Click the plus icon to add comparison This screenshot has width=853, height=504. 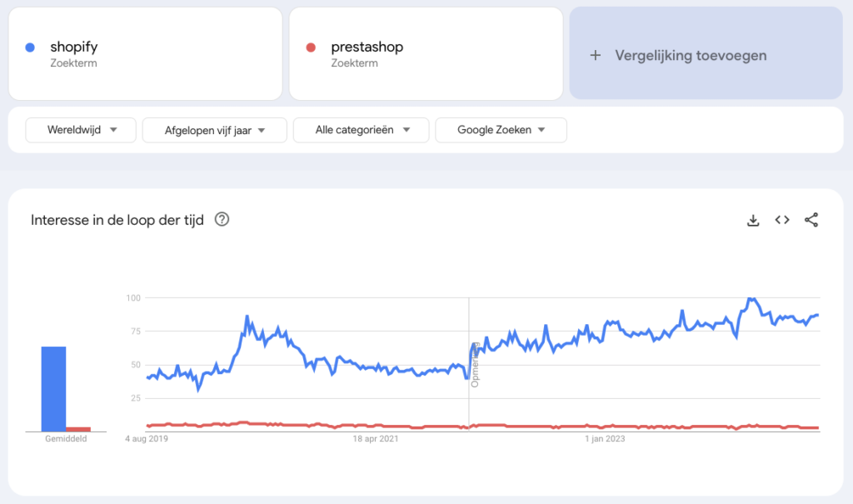click(595, 56)
